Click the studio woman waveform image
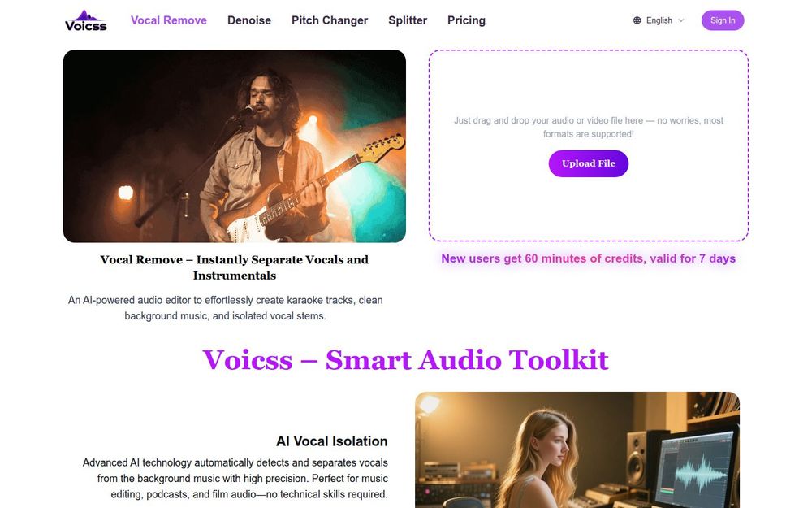812x508 pixels. click(577, 450)
